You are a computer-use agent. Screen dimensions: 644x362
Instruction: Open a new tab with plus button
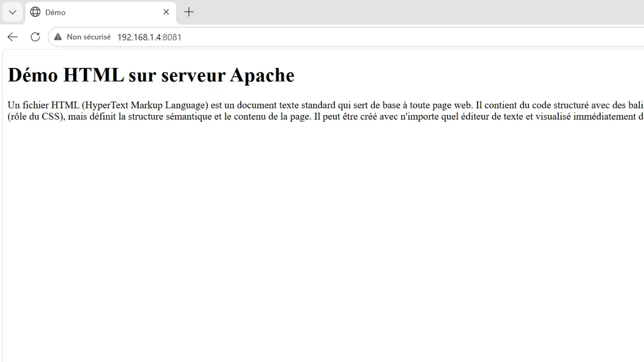189,12
